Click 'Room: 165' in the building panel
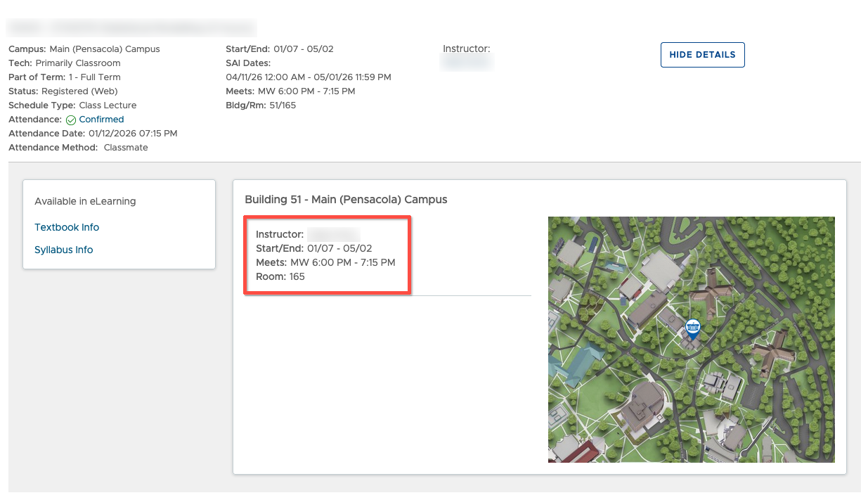The width and height of the screenshot is (868, 500). click(x=280, y=276)
